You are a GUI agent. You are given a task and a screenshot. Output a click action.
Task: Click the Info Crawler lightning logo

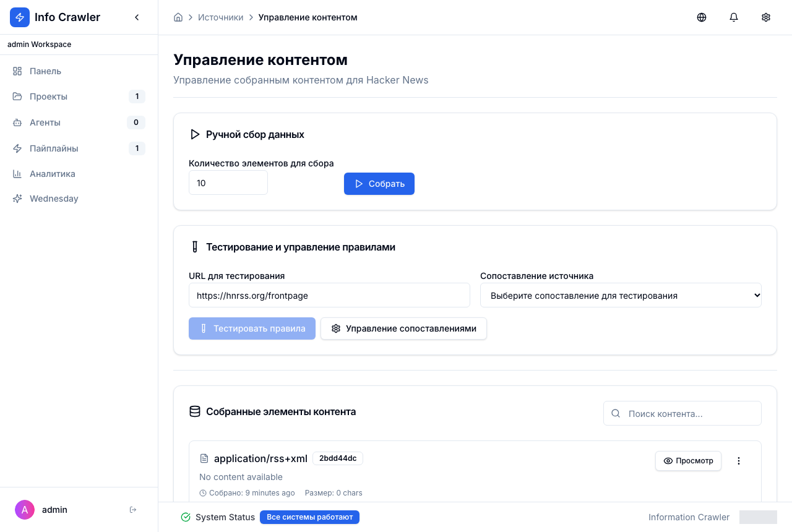point(20,17)
